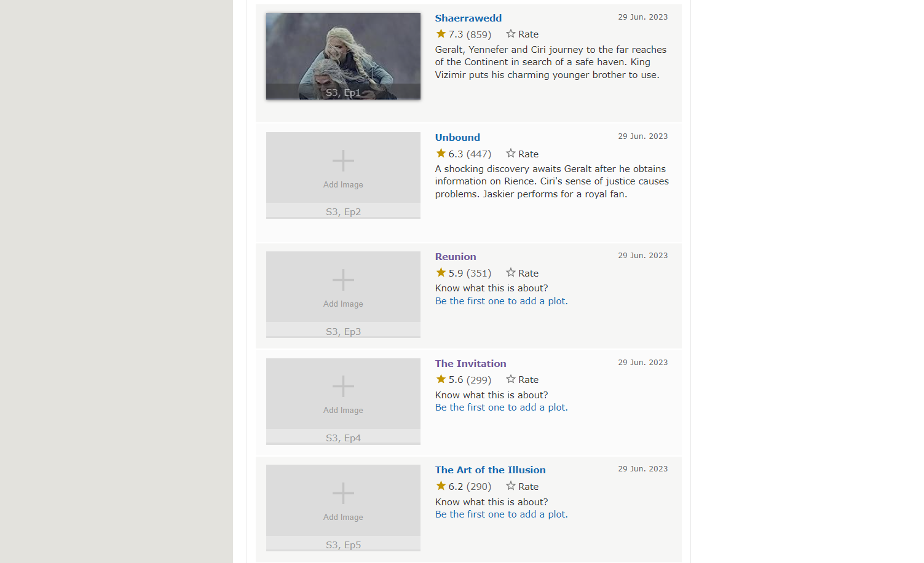Click the air date beside Shaerrawedd

[643, 17]
